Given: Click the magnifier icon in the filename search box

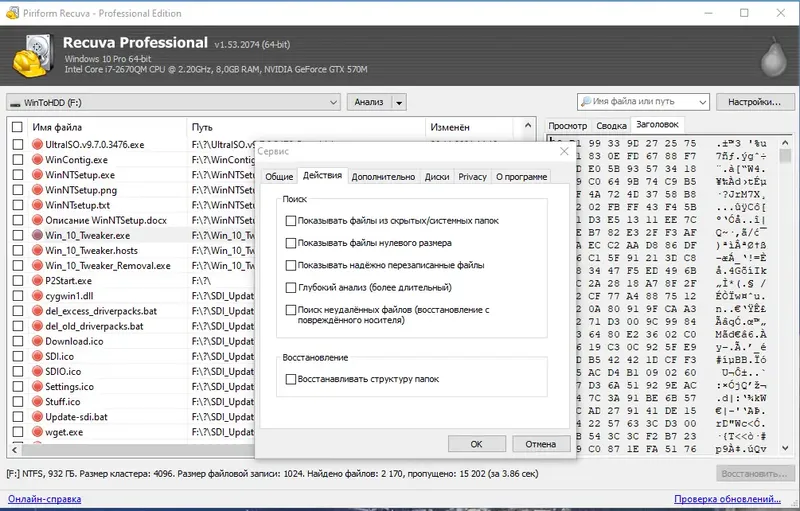Looking at the screenshot, I should click(586, 101).
